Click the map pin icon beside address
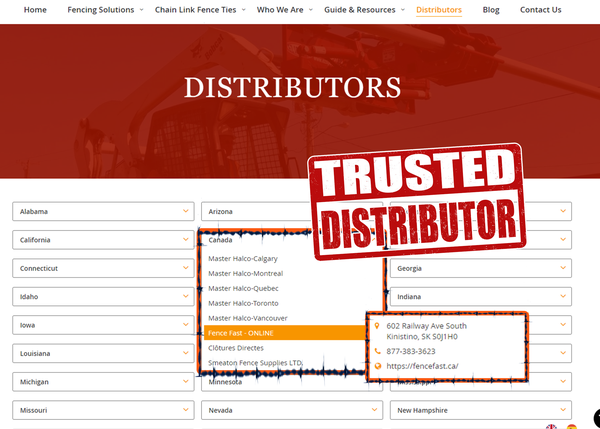Screen dimensions: 600x429 [377, 326]
